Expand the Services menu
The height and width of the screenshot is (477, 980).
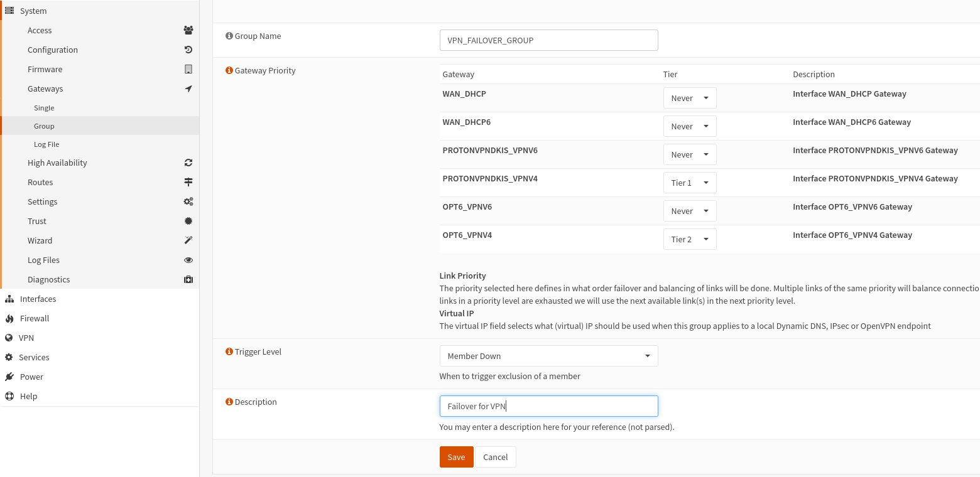click(99, 357)
